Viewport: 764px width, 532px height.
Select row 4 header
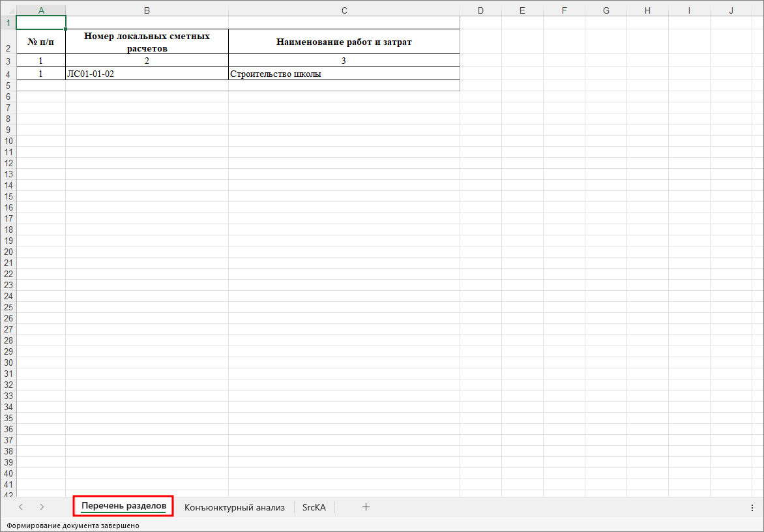click(x=8, y=74)
